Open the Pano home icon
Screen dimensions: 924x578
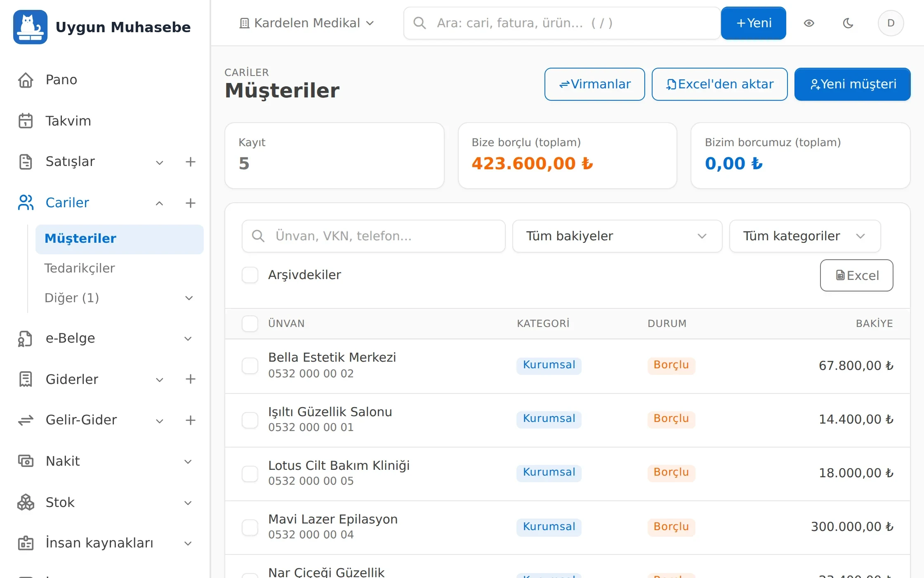26,80
